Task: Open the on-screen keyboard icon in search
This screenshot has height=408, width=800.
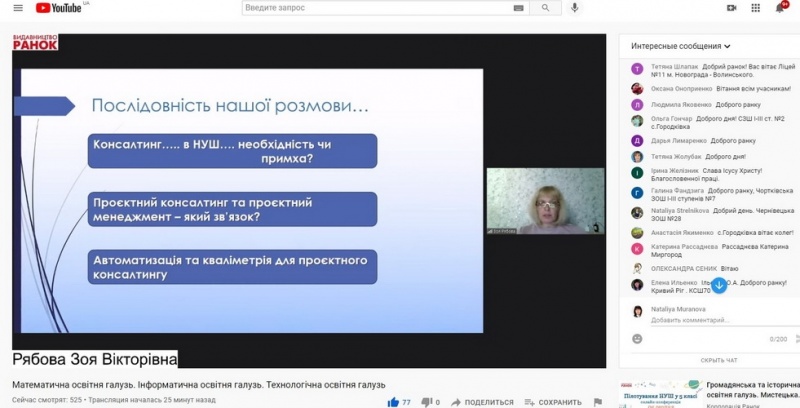Action: coord(518,8)
